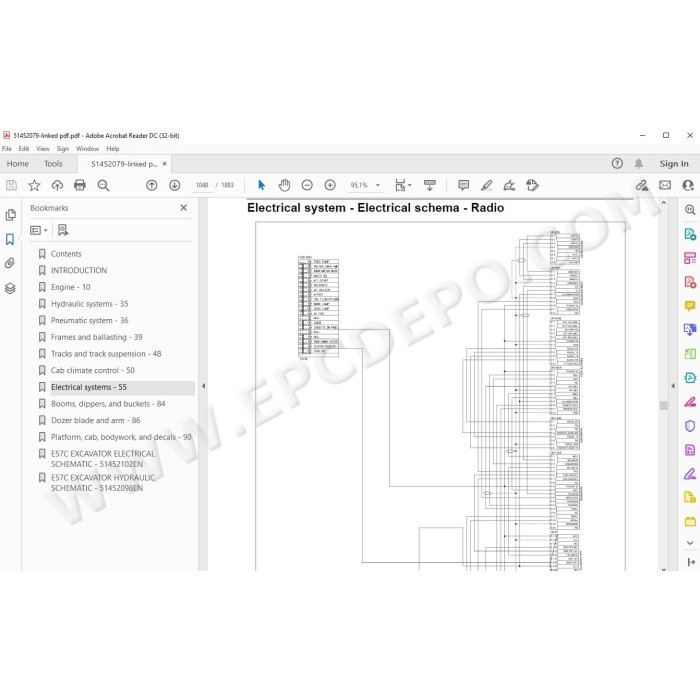
Task: Collapse the left navigation pane arrow
Action: tap(204, 386)
